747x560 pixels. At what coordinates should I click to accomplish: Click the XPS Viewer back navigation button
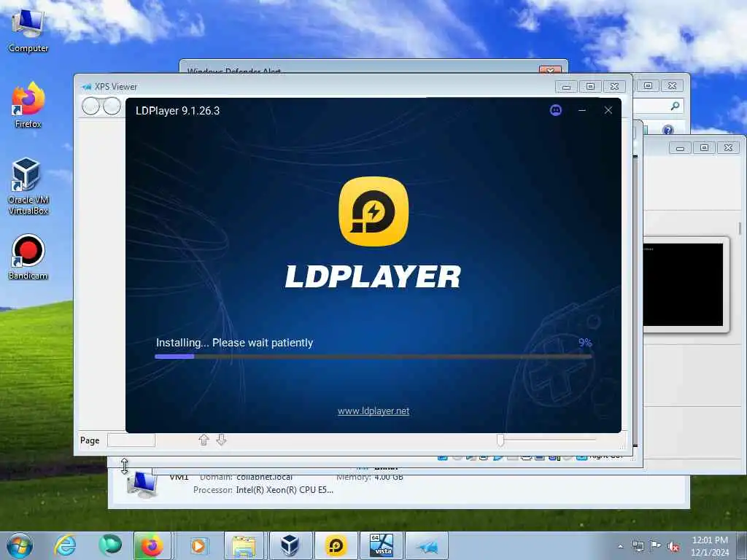pos(90,106)
